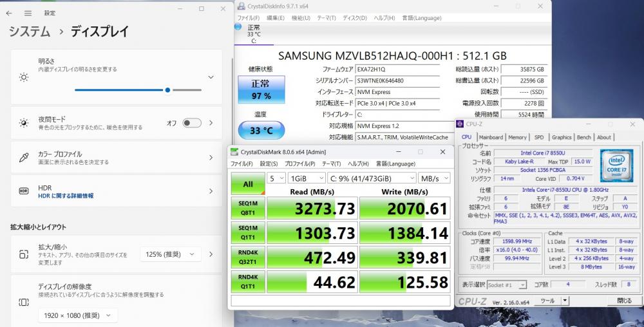Open CrystalDiskMark ヘルプ(H) menu
The width and height of the screenshot is (644, 327).
tap(358, 163)
